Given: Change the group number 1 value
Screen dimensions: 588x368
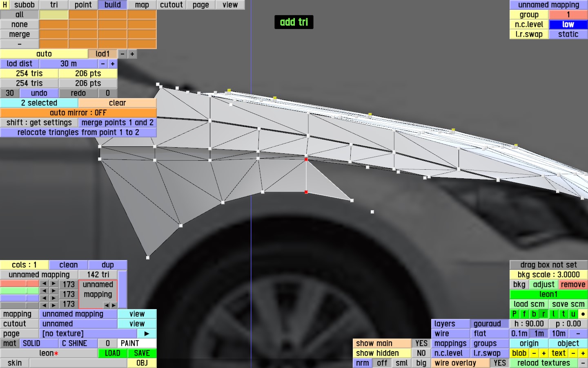Looking at the screenshot, I should pyautogui.click(x=568, y=15).
